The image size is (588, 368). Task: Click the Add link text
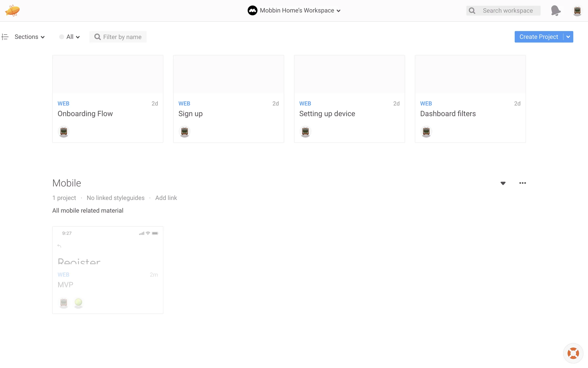click(x=166, y=198)
